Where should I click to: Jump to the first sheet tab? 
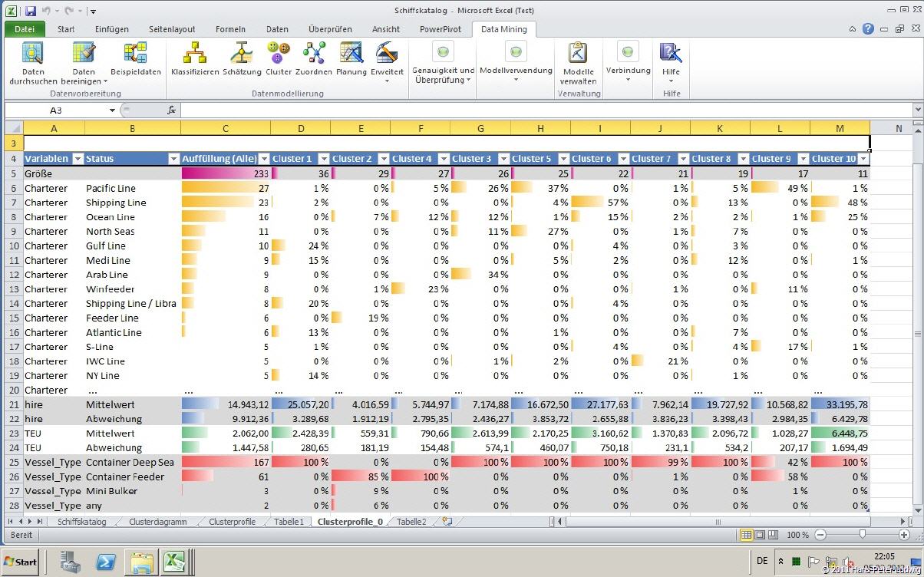(11, 521)
